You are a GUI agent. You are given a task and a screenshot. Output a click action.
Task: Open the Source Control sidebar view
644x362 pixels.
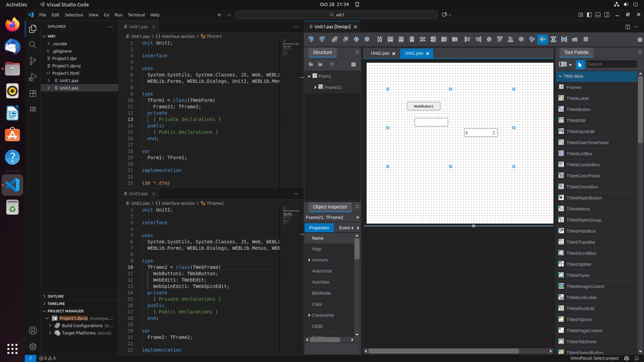pos(33,61)
